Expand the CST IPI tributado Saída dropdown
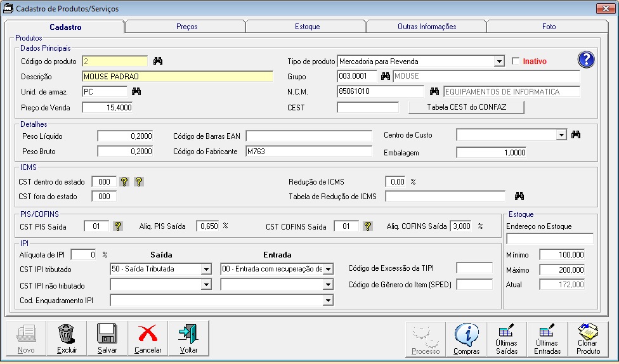The image size is (619, 364). click(205, 269)
